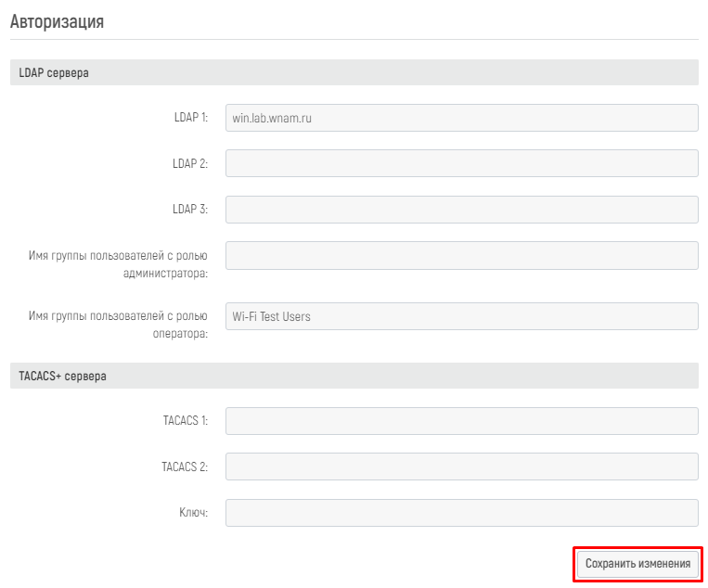Click the Авторизация page heading

pos(57,21)
